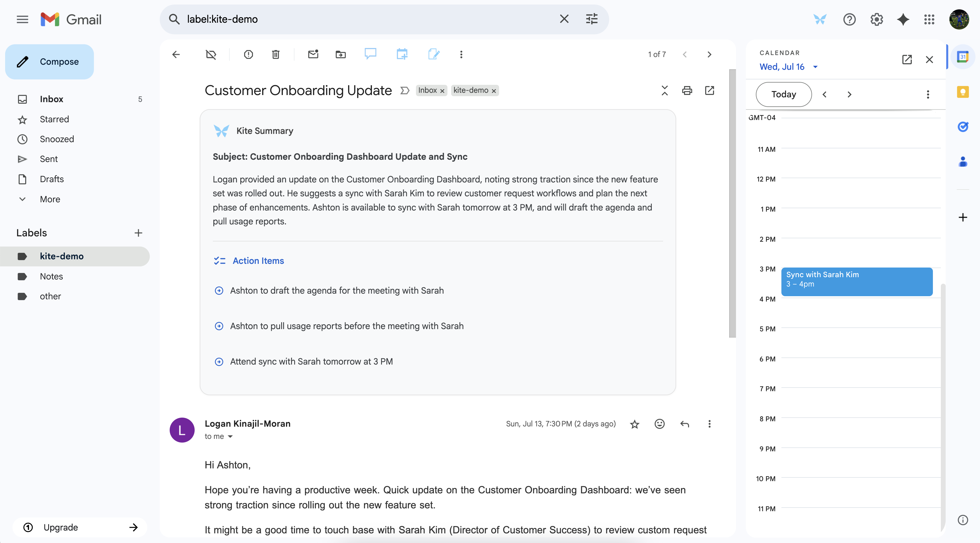Click the Kite add-to-calendar toolbar icon
This screenshot has width=980, height=543.
[402, 54]
